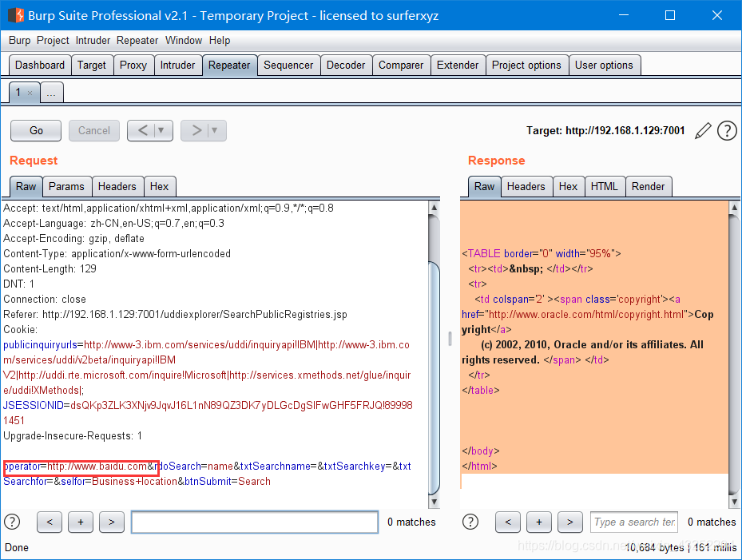Switch request view to Hex

point(160,186)
